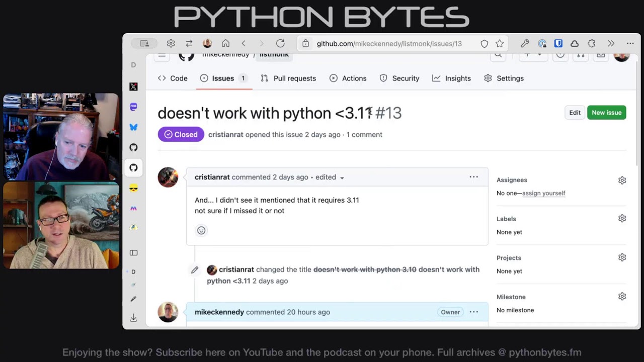Expand the edited history dropdown
The height and width of the screenshot is (362, 644).
tap(330, 177)
